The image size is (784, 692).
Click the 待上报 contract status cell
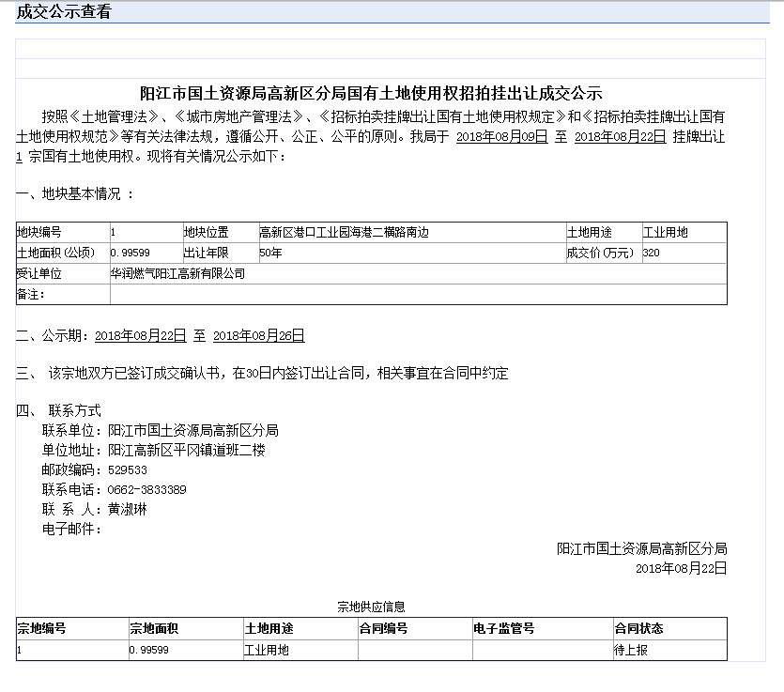click(x=631, y=650)
